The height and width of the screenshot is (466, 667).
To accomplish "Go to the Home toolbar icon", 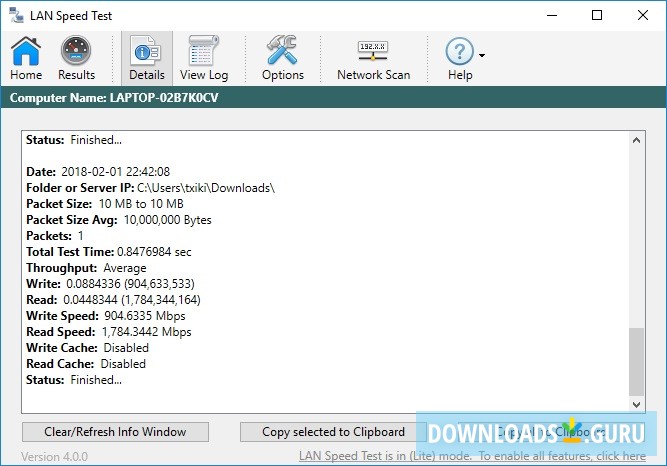I will coord(26,58).
